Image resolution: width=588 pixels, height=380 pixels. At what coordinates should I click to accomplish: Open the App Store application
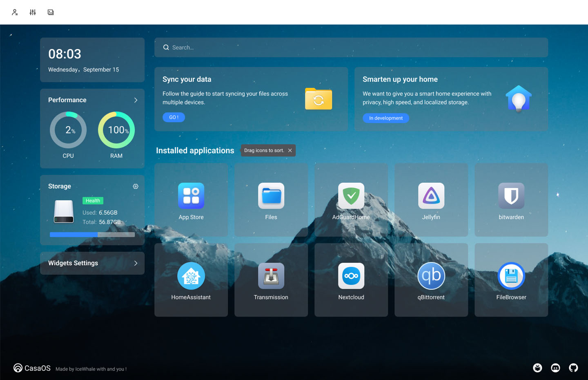tap(191, 196)
